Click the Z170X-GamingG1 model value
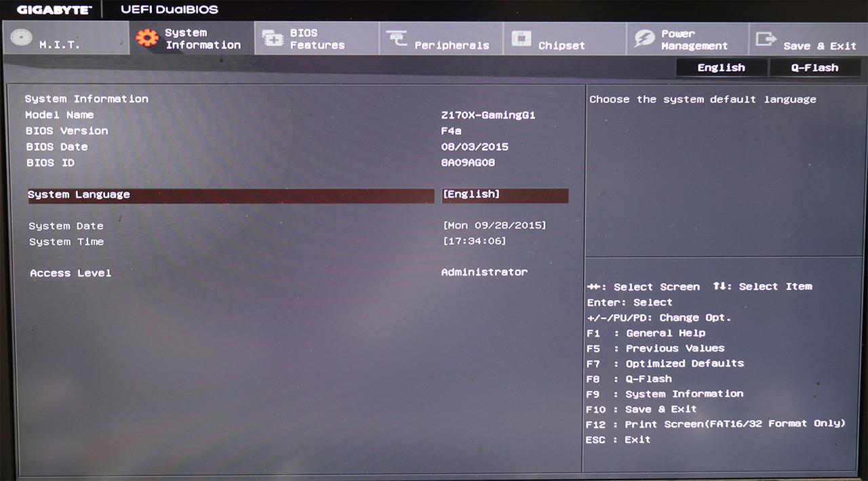Screen dimensions: 868x481 coord(488,115)
